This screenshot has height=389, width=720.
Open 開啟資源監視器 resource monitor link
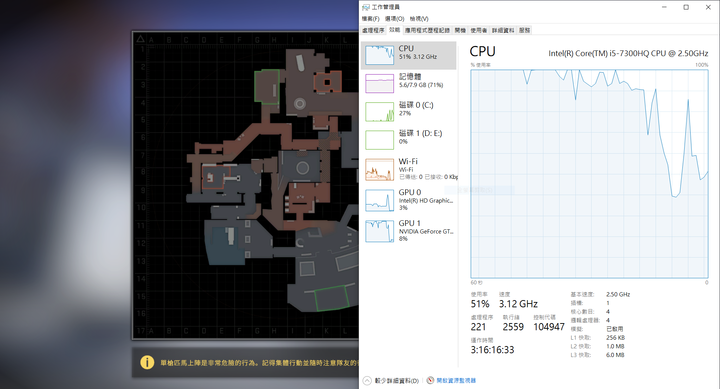click(451, 381)
